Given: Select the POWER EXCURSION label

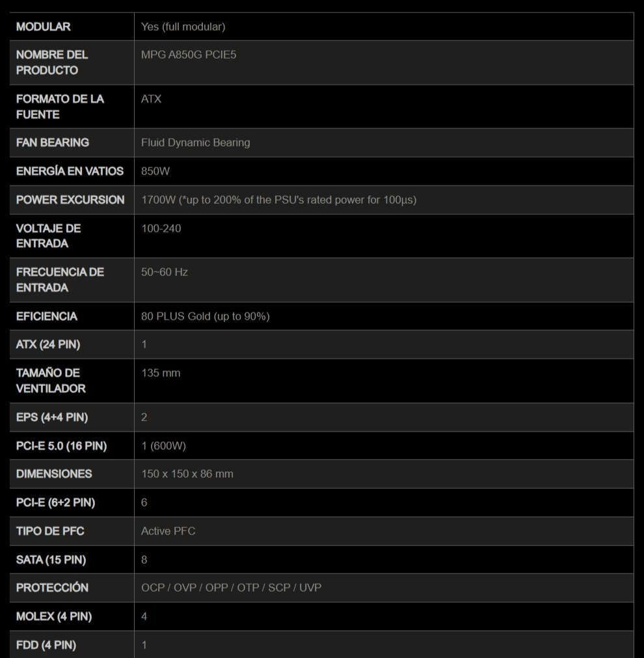Looking at the screenshot, I should 70,200.
